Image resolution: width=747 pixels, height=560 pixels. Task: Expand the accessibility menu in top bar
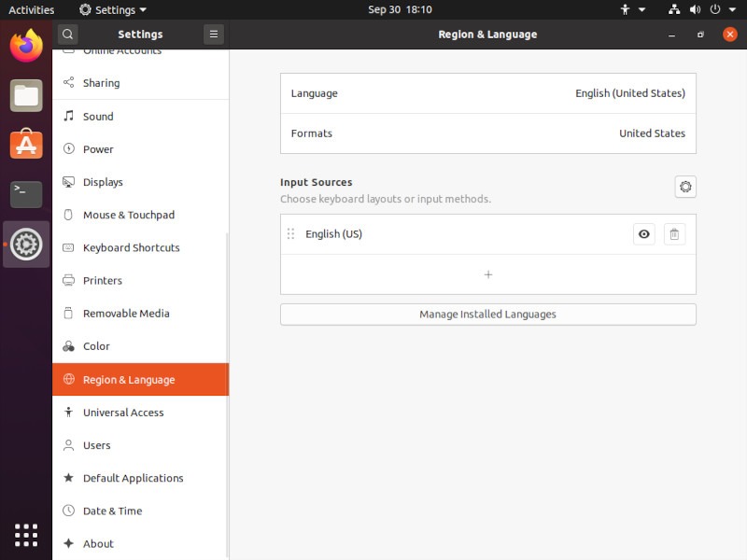(630, 9)
